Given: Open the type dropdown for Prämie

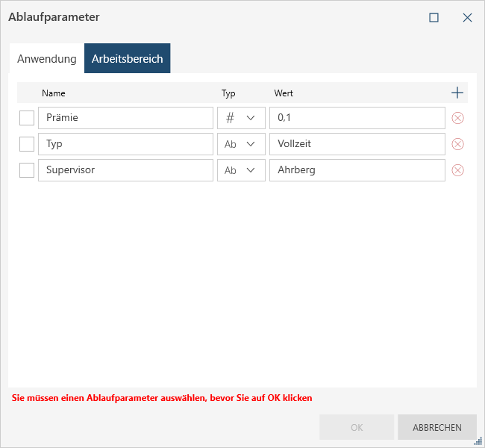Looking at the screenshot, I should pos(241,118).
